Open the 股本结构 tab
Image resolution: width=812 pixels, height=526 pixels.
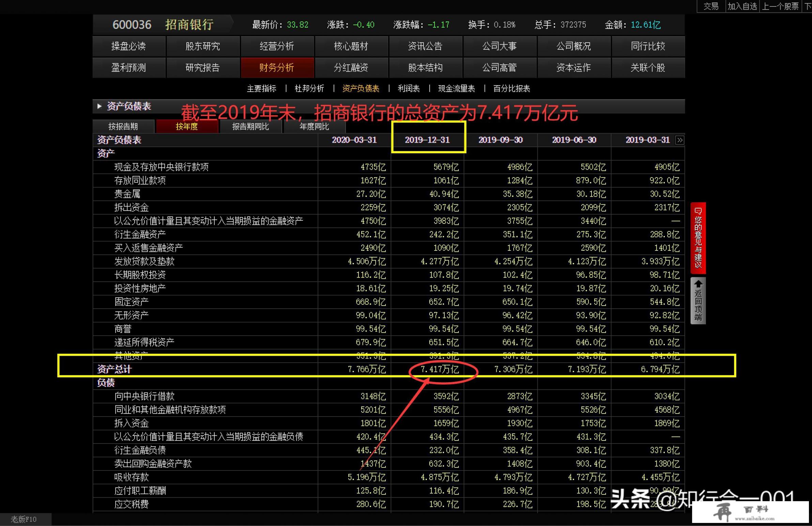pyautogui.click(x=425, y=67)
